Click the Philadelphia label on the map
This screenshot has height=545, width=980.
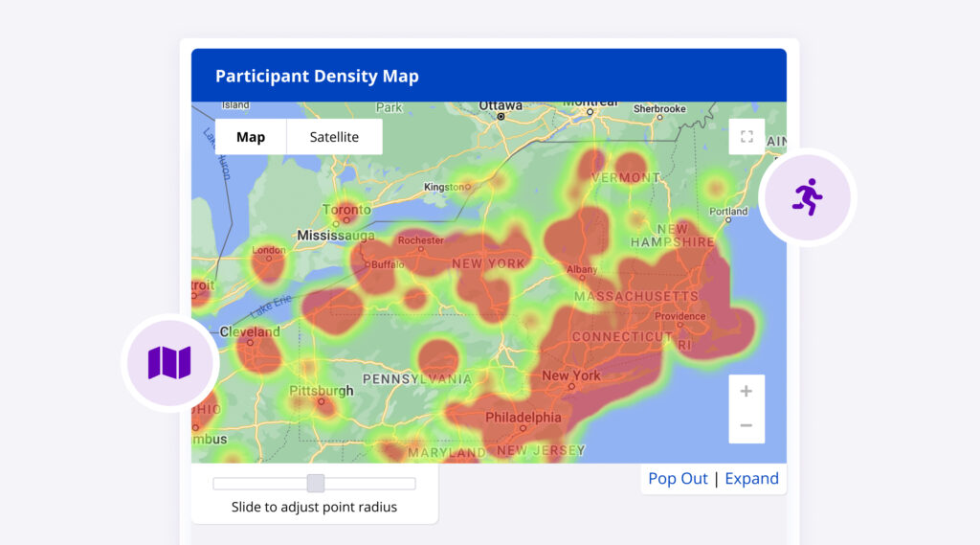point(523,418)
